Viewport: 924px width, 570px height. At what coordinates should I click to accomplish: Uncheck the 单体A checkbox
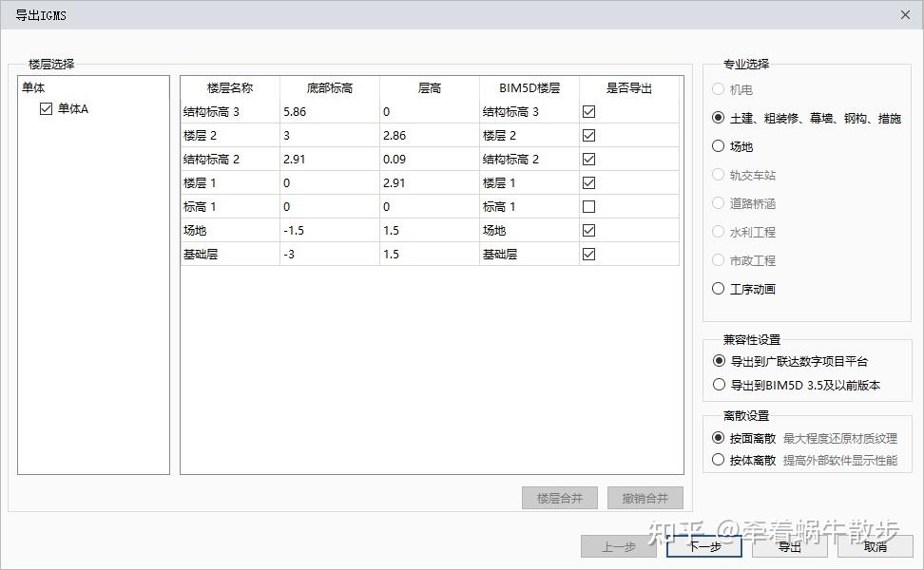[46, 107]
